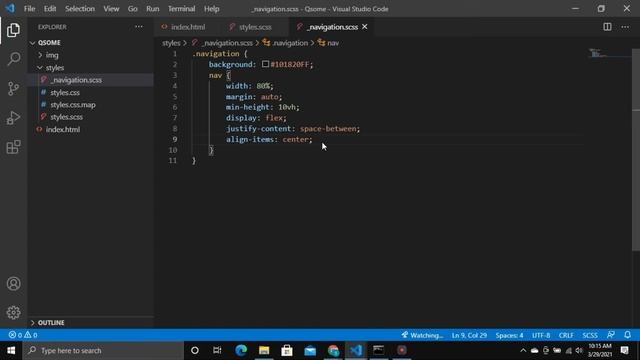Open the Accounts menu icon

click(13, 284)
